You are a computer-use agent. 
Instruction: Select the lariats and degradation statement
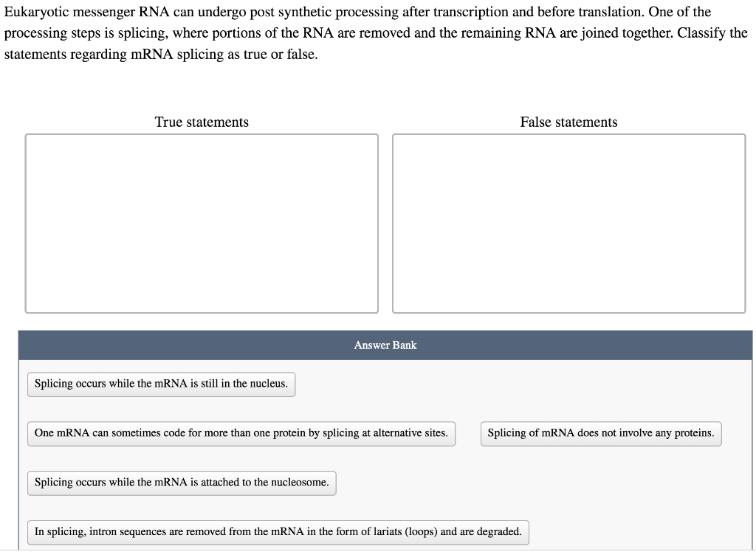276,531
